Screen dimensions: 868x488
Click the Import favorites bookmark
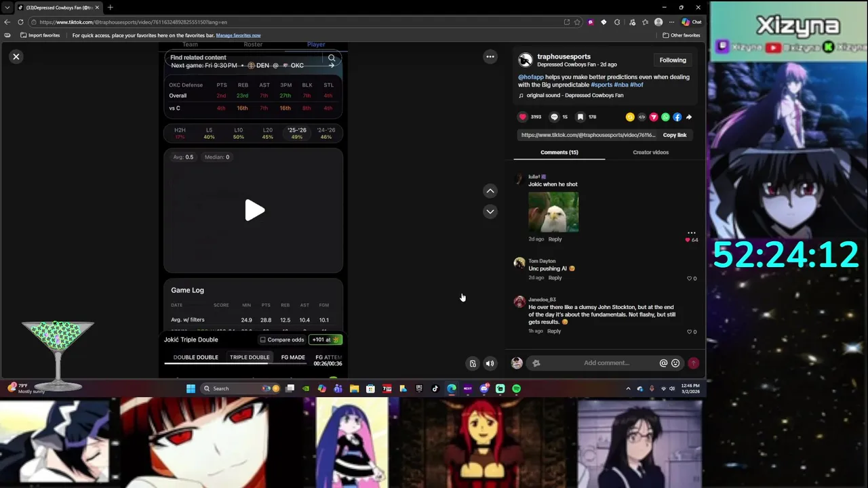40,35
